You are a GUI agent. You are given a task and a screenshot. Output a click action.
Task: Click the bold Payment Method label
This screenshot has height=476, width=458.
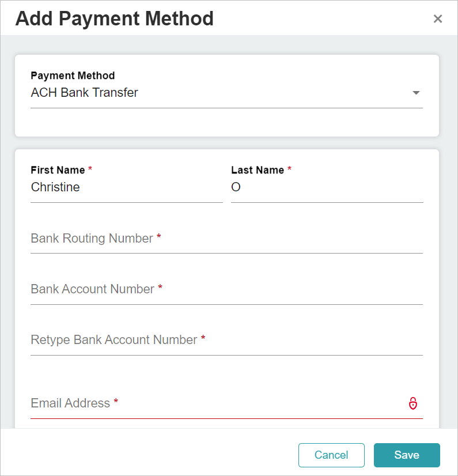pyautogui.click(x=73, y=75)
